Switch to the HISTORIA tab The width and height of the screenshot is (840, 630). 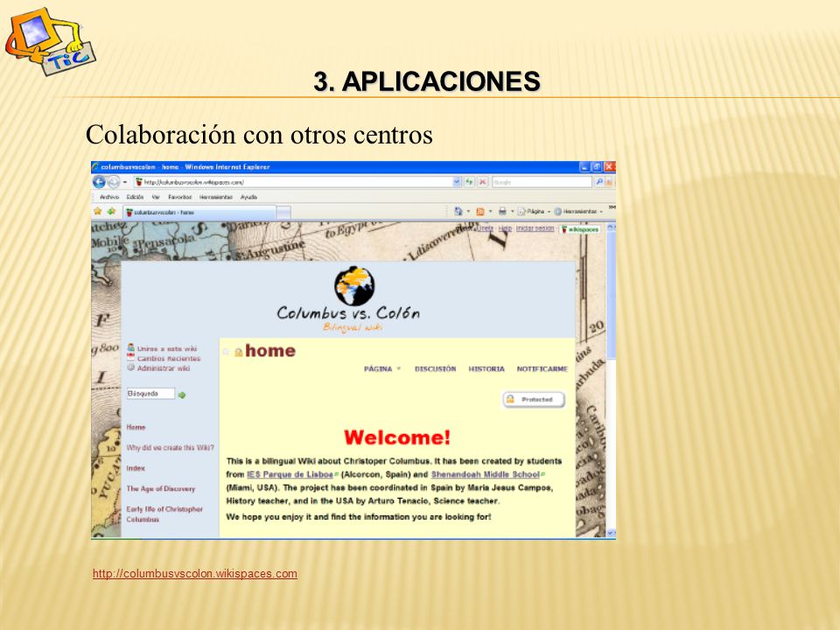point(486,369)
